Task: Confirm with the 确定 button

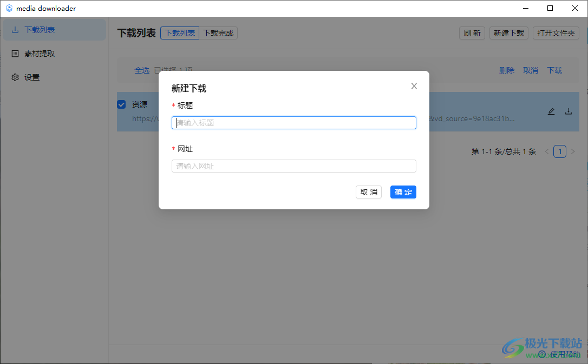Action: 403,192
